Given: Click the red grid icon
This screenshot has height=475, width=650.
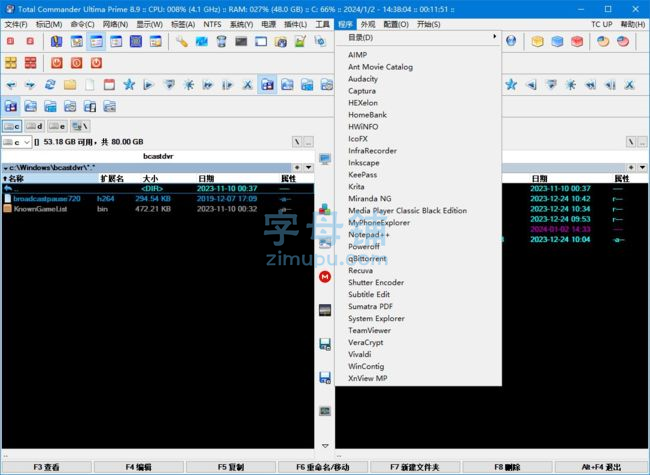Looking at the screenshot, I should 31,63.
